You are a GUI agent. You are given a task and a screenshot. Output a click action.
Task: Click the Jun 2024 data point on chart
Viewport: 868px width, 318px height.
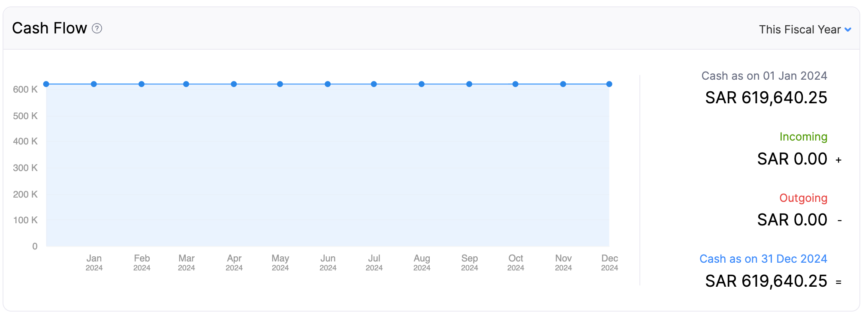click(x=328, y=84)
